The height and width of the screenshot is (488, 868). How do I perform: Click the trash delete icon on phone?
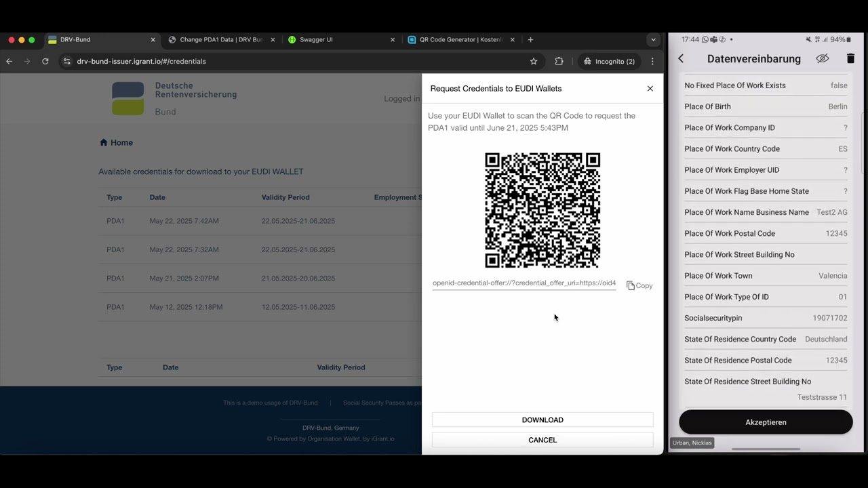850,59
